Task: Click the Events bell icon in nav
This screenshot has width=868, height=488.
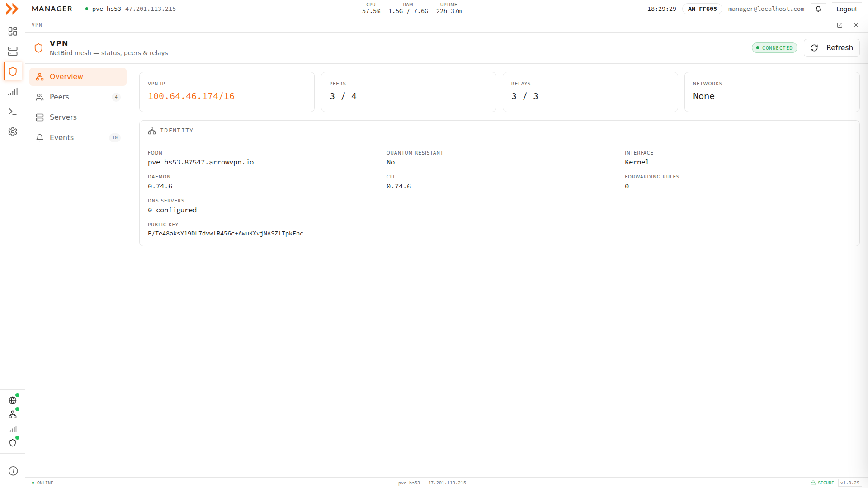Action: click(x=40, y=138)
